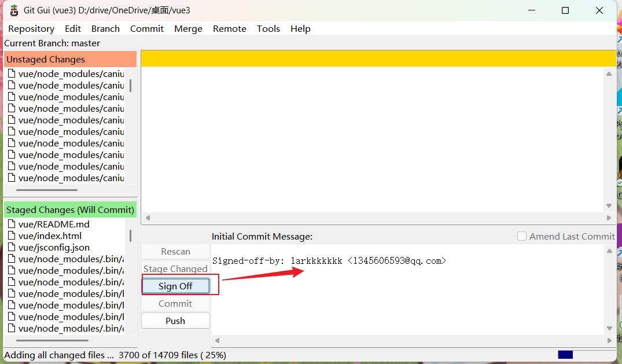Click the diff pane scroll-right arrow
This screenshot has width=622, height=364.
click(x=609, y=218)
